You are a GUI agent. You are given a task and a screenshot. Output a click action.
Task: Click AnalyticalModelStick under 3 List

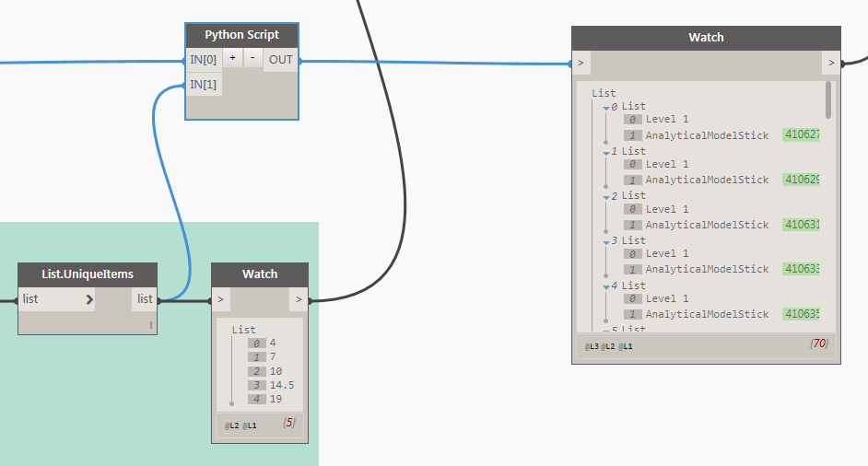707,270
